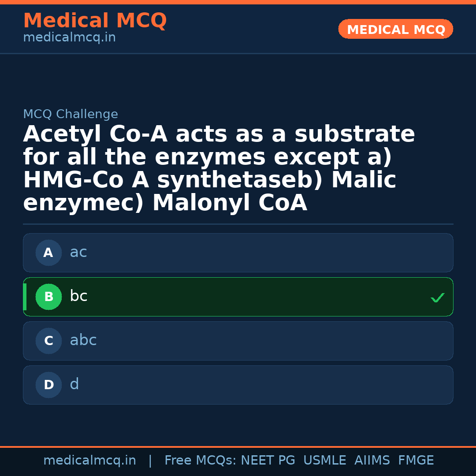
Task: Select answer option A labeled ac
Action: pyautogui.click(x=238, y=253)
